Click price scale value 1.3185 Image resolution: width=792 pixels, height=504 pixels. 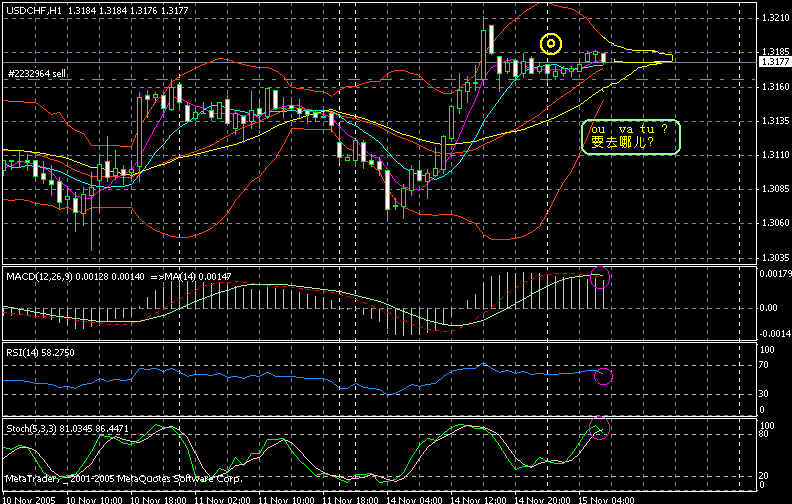click(775, 52)
